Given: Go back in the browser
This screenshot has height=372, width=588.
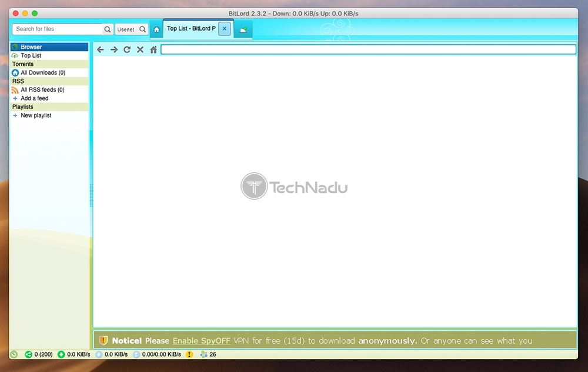Looking at the screenshot, I should point(100,49).
